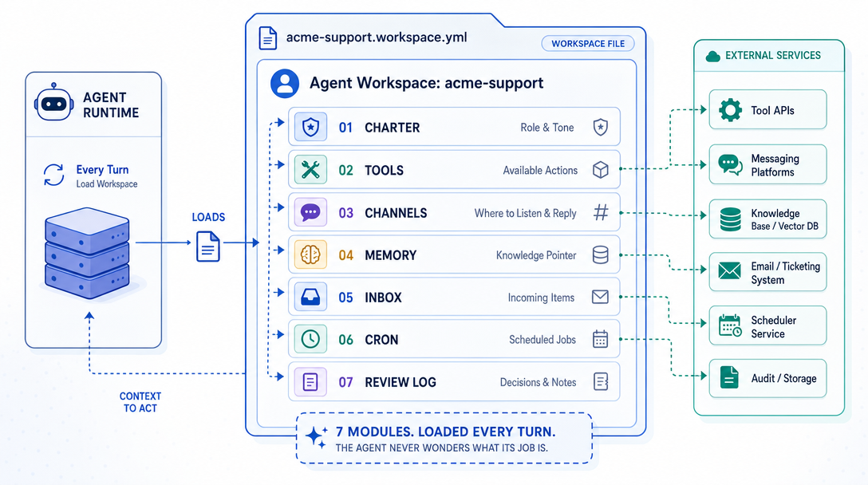
Task: Click the Scheduler Service calendar clock icon
Action: pos(730,326)
